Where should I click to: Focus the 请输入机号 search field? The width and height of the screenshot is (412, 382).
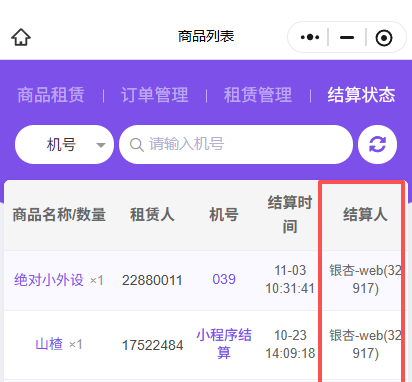point(236,144)
